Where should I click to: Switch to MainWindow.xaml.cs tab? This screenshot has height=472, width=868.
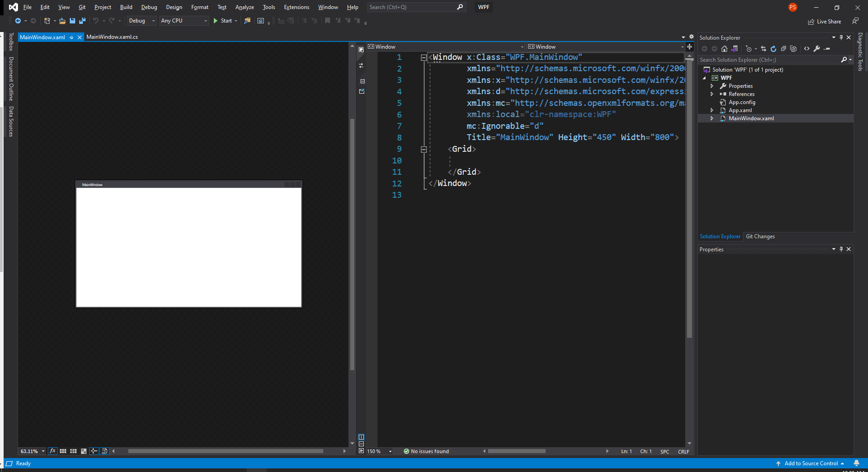[112, 37]
